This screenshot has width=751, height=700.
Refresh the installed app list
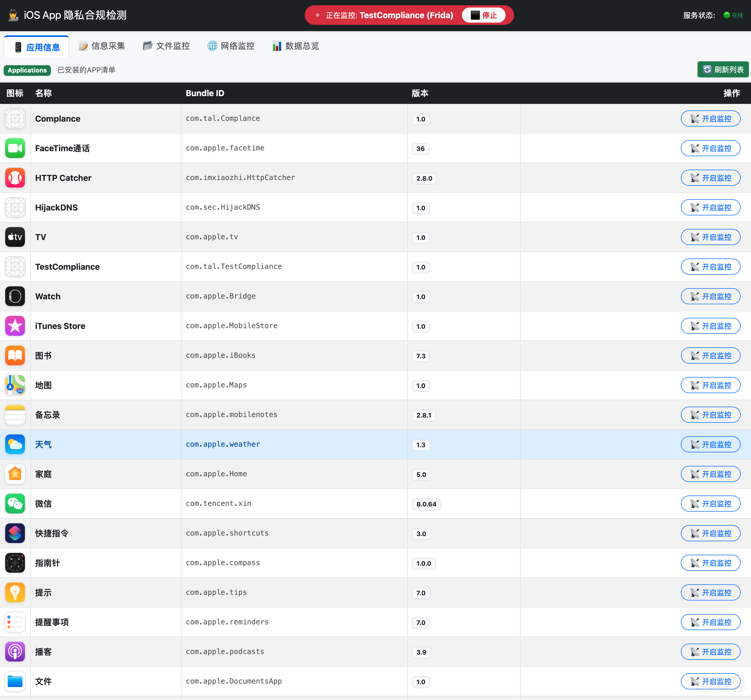723,70
